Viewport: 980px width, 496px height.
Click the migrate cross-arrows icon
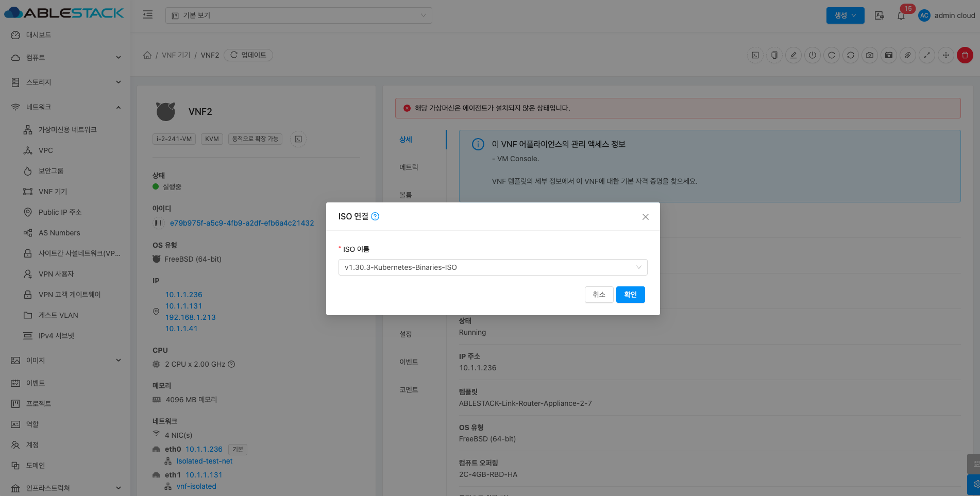tap(946, 55)
